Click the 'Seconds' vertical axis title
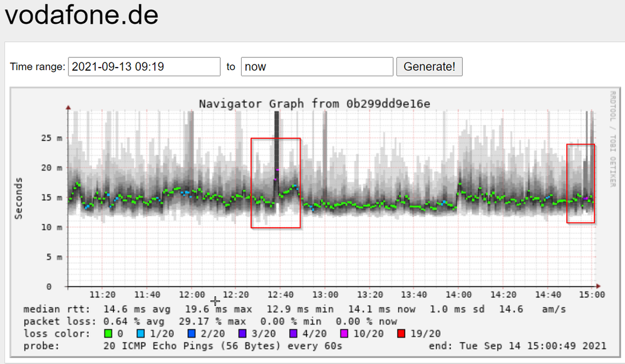The width and height of the screenshot is (625, 364). (x=18, y=198)
